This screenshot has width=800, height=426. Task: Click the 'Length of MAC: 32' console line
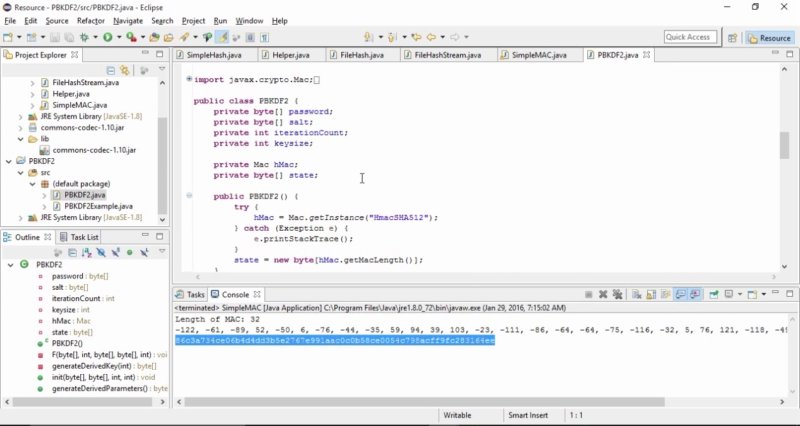(217, 319)
